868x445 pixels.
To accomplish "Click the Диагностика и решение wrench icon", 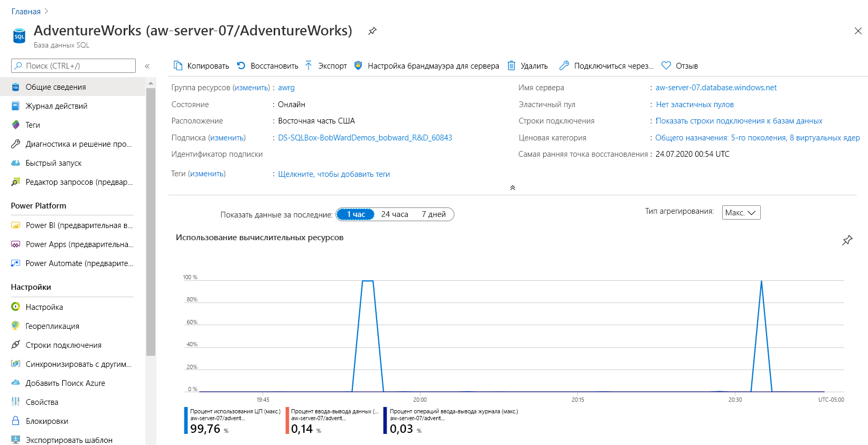I will 15,144.
